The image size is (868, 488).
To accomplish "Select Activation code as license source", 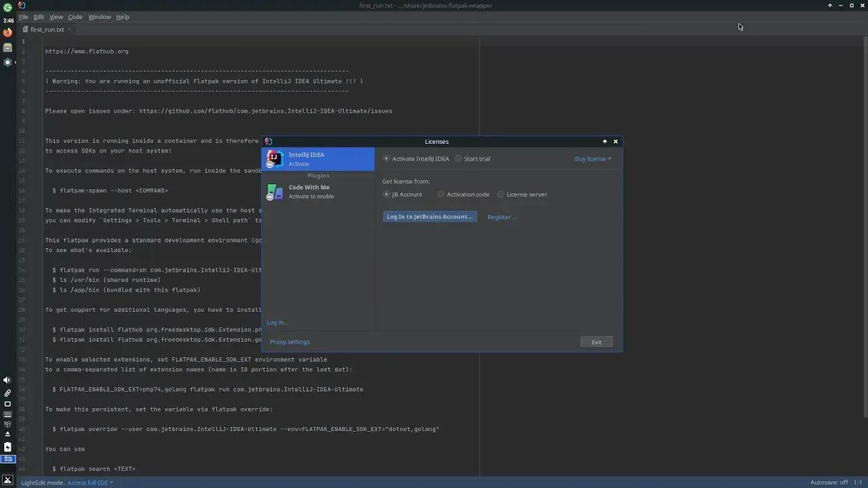I will [x=441, y=195].
